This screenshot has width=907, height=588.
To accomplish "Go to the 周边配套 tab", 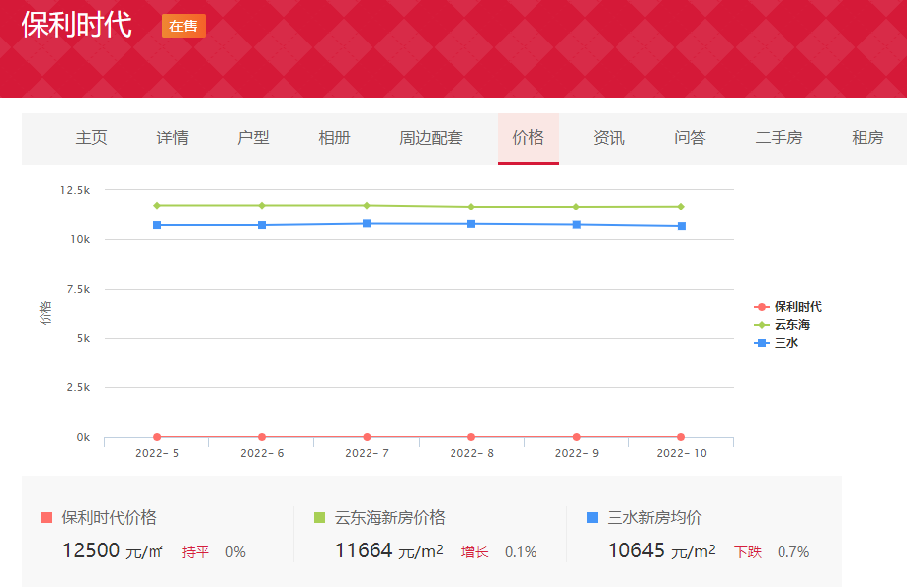I will [x=431, y=138].
